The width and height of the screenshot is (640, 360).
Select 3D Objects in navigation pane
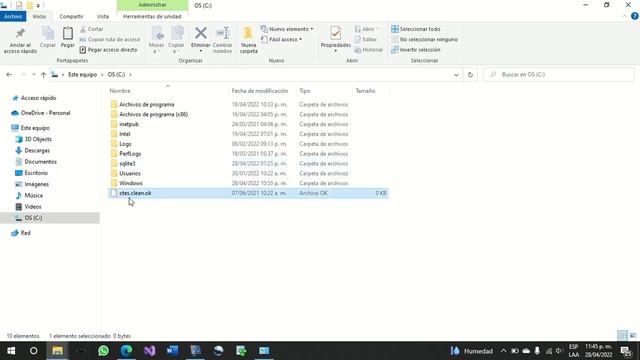(38, 139)
